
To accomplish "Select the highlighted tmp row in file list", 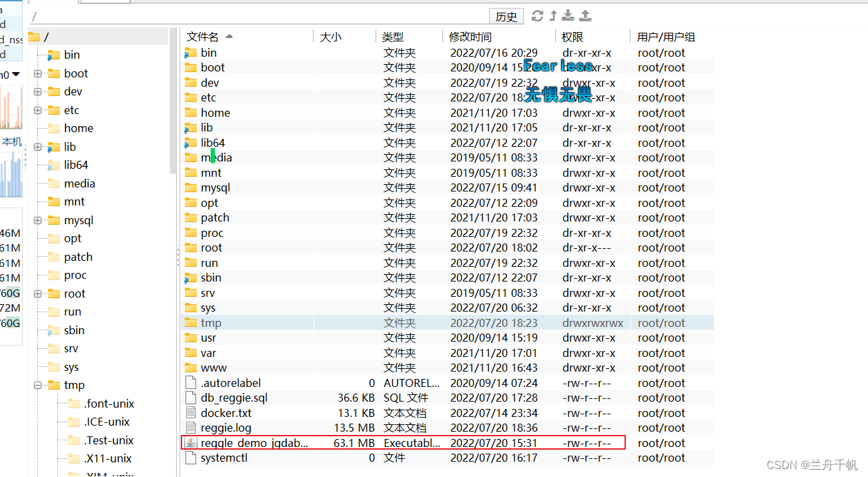I will pyautogui.click(x=447, y=323).
